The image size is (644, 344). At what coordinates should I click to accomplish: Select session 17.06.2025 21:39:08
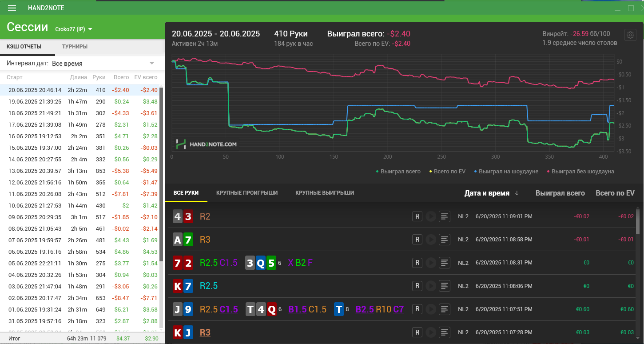[80, 124]
